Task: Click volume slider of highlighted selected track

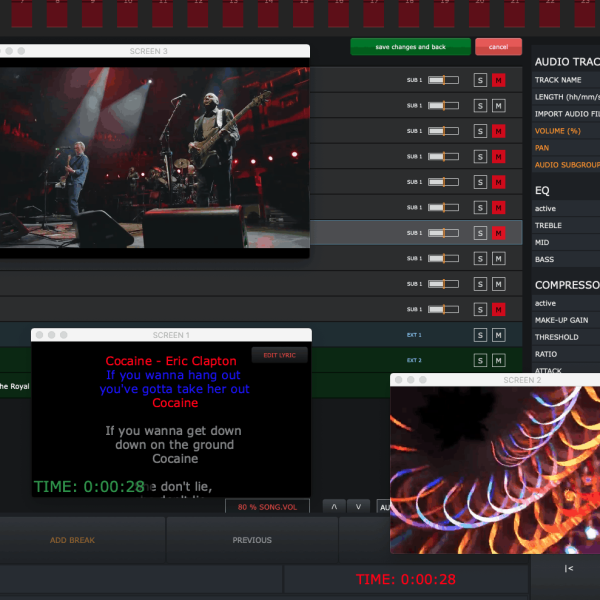Action: (x=443, y=233)
